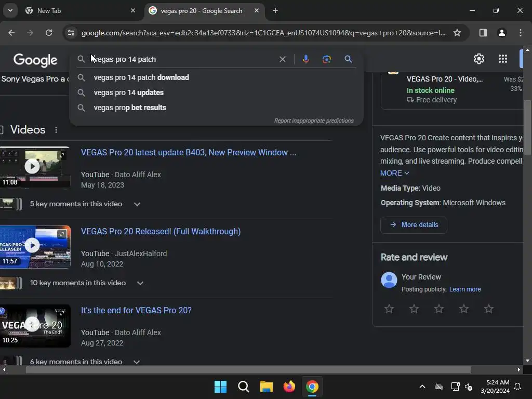This screenshot has height=399, width=532.
Task: Click Report inappropriate predictions
Action: [314, 121]
